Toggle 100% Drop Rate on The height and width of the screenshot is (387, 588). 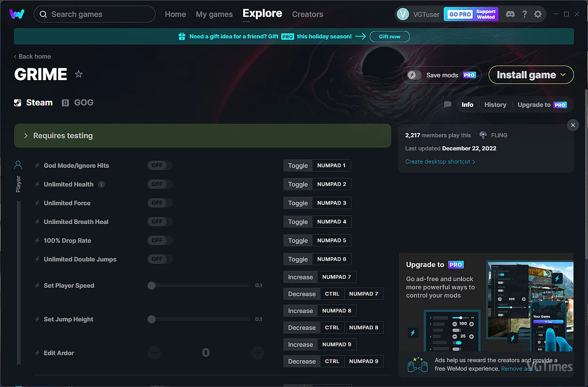[160, 240]
